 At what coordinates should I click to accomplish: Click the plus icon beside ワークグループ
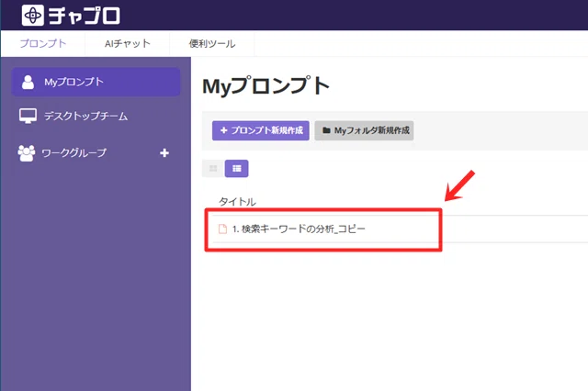[x=164, y=152]
